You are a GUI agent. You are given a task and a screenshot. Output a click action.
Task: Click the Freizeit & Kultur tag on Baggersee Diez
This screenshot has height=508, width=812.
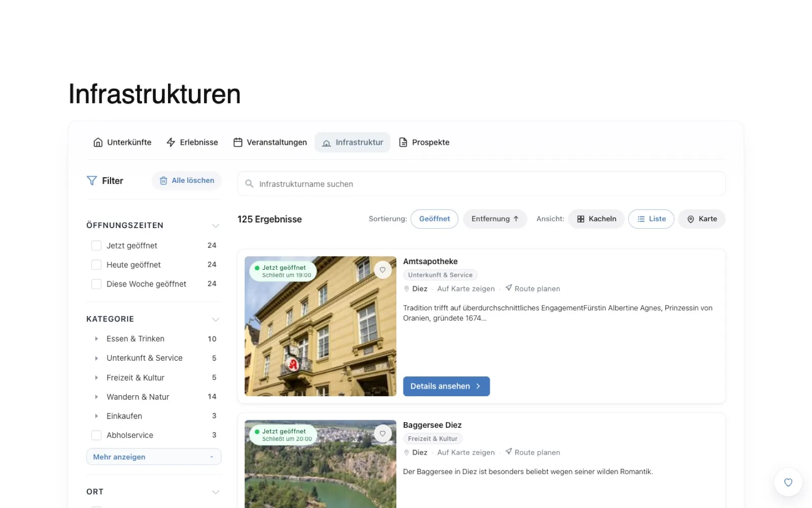(433, 439)
